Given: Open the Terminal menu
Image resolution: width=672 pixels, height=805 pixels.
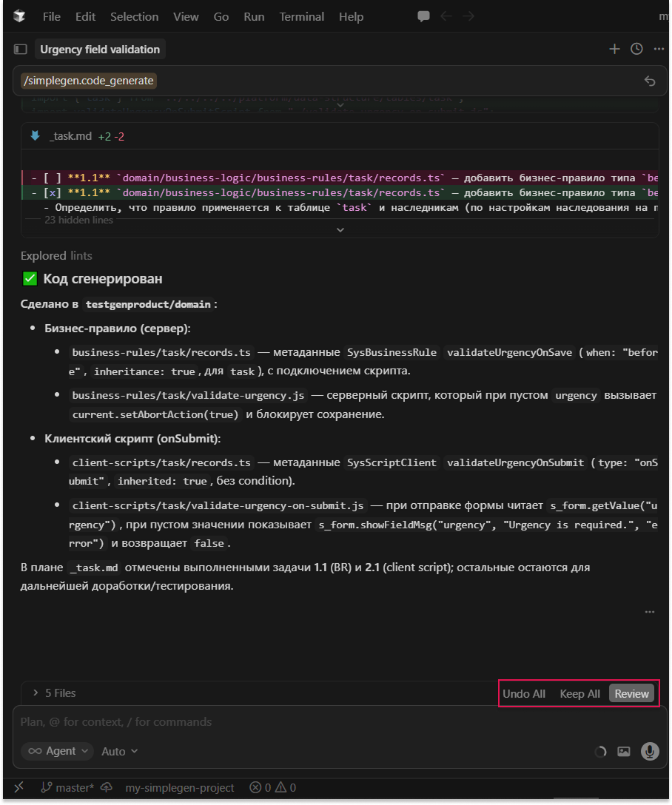Looking at the screenshot, I should click(x=301, y=16).
